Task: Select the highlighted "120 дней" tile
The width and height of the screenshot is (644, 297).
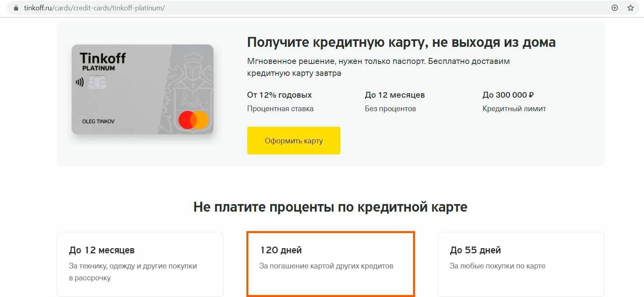Action: (x=330, y=264)
